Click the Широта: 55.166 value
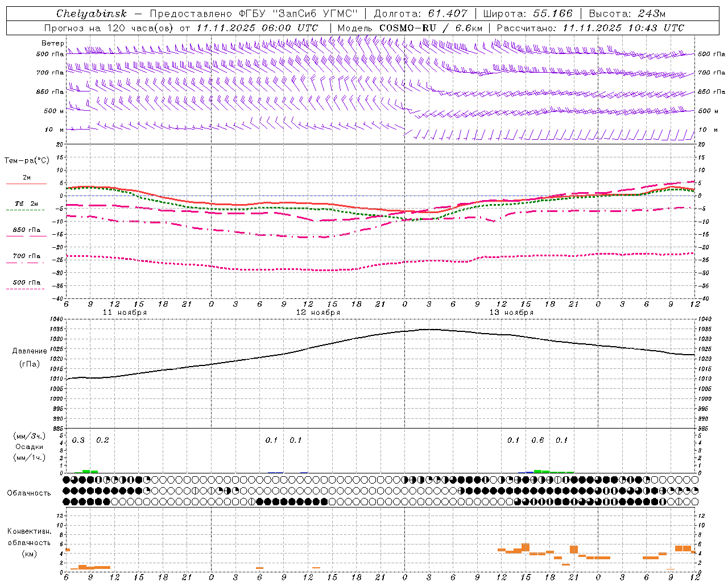Screen dimensions: 728x582 (x=527, y=14)
